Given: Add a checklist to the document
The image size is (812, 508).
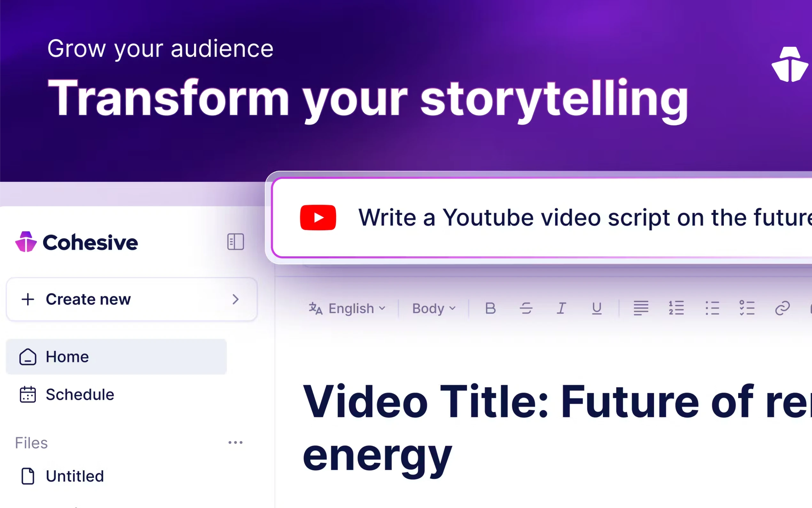Looking at the screenshot, I should [x=747, y=308].
